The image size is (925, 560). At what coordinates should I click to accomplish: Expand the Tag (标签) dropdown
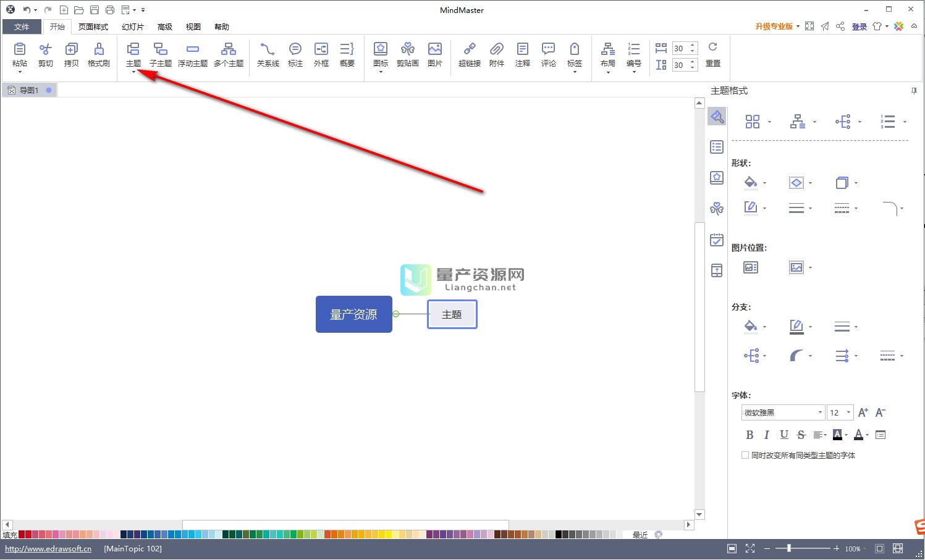point(575,72)
